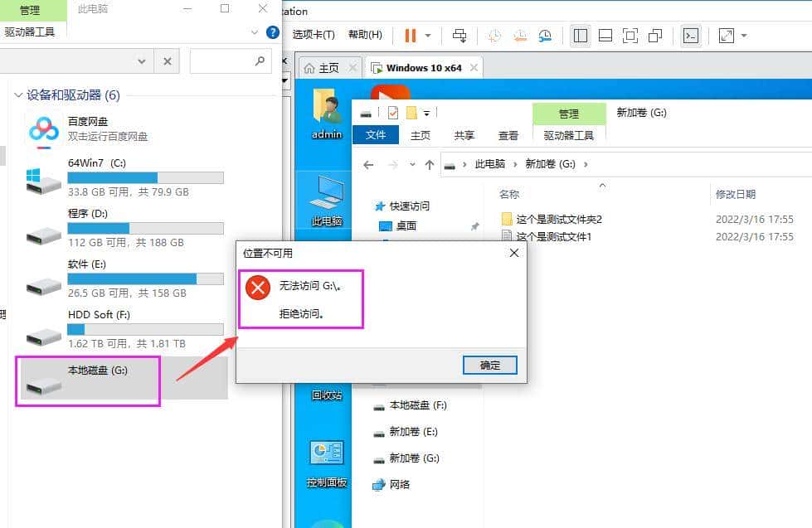812x528 pixels.
Task: Revert the VM to its snapshot
Action: point(521,35)
